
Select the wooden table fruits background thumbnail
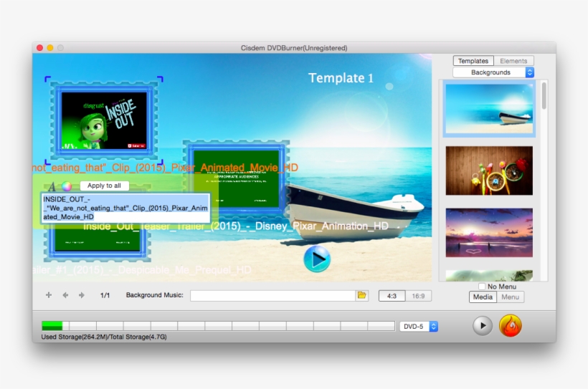coord(489,171)
